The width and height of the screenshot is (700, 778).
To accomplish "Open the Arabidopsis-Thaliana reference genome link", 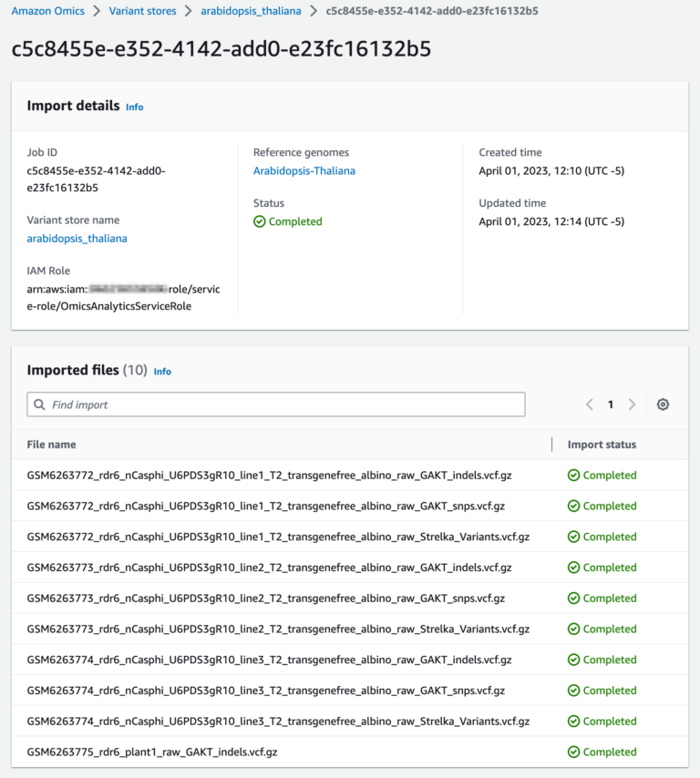I will (x=306, y=170).
